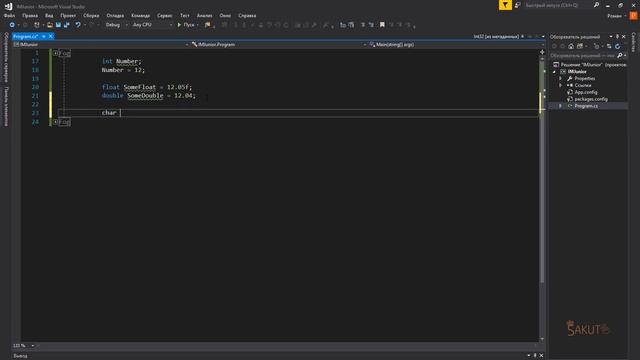Open the Анализ menu
This screenshot has width=640, height=360.
point(204,16)
